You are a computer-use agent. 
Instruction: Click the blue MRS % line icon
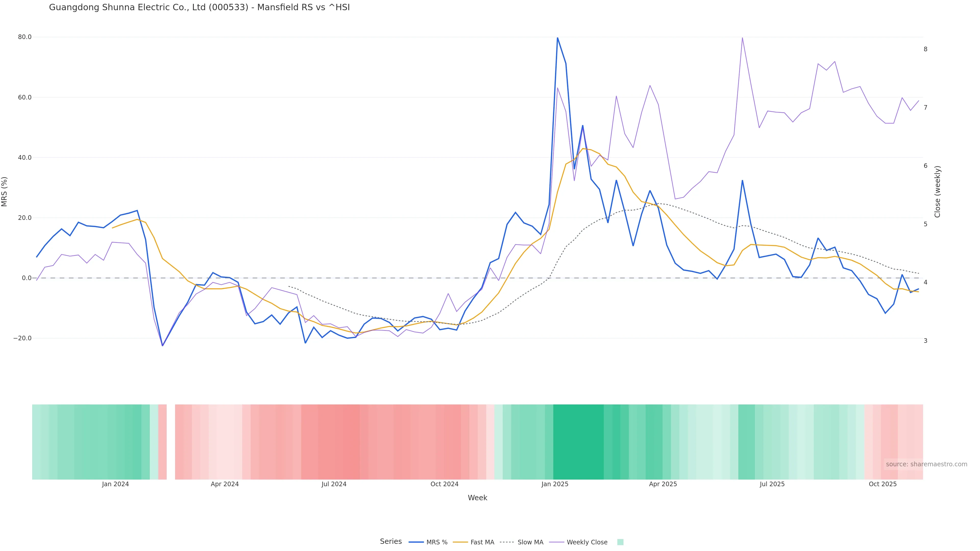click(416, 542)
